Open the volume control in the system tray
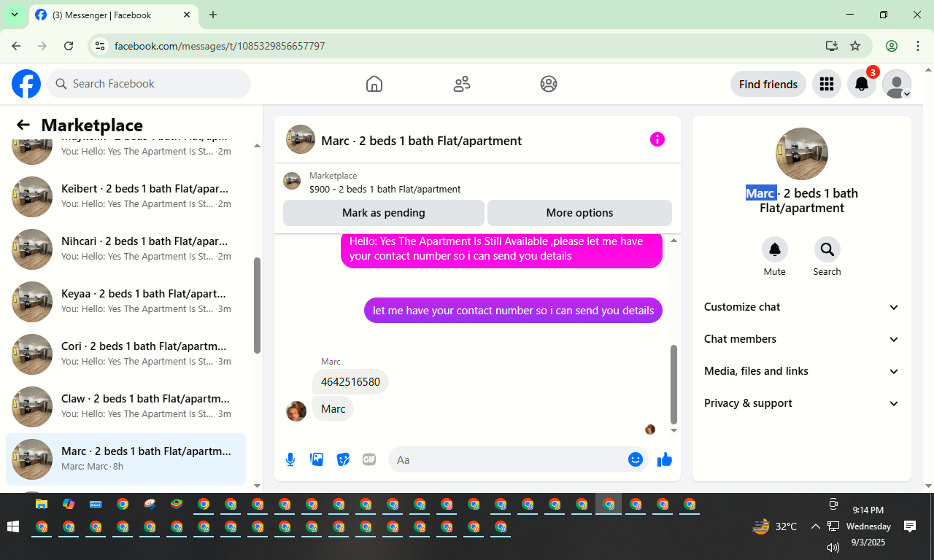Viewport: 934px width, 560px height. point(833,547)
